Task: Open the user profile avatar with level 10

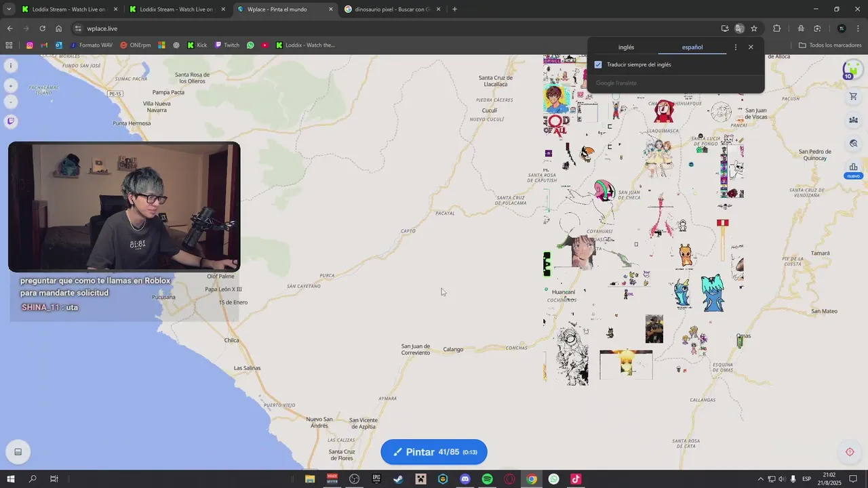Action: tap(852, 69)
